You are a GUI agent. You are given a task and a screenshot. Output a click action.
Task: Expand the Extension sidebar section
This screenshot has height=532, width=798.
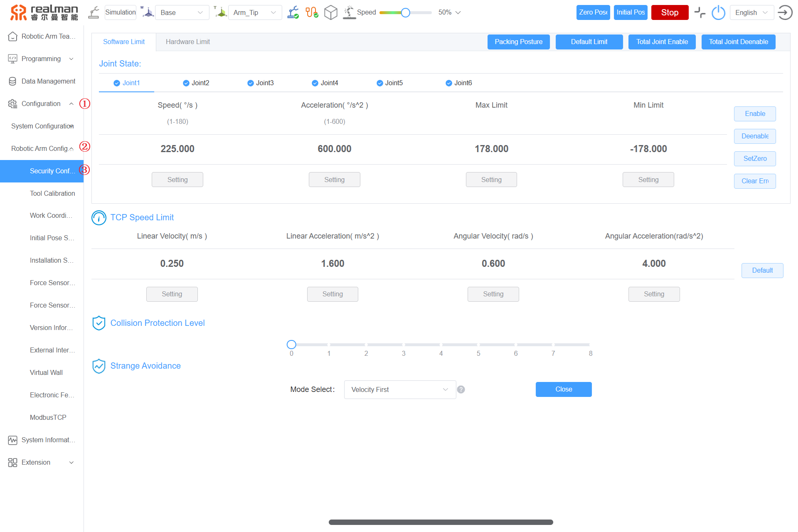(42, 462)
